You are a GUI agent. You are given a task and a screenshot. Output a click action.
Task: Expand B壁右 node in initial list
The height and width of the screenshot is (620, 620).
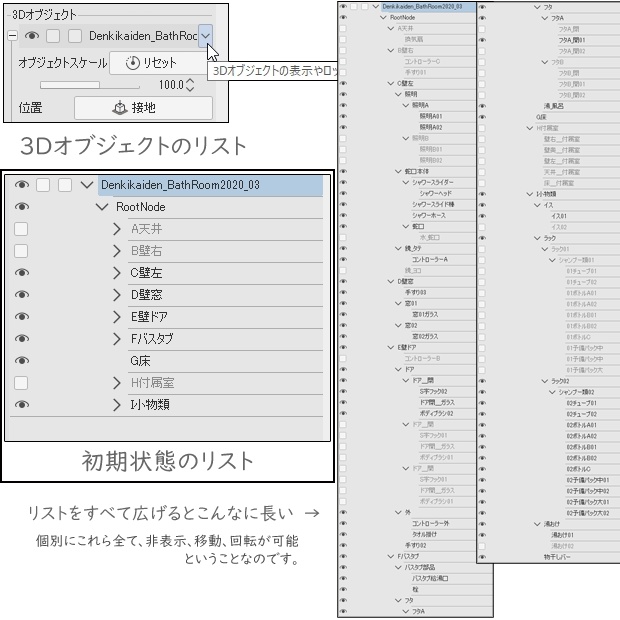tap(117, 251)
